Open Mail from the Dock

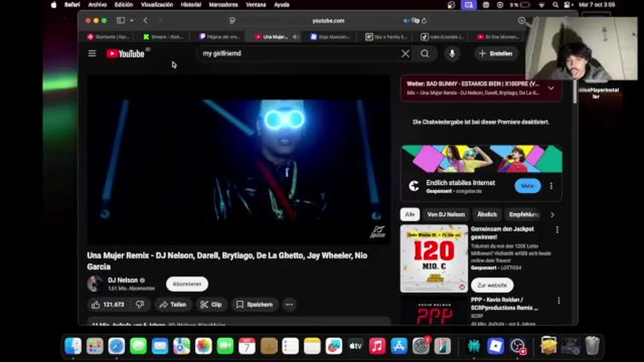[x=160, y=346]
